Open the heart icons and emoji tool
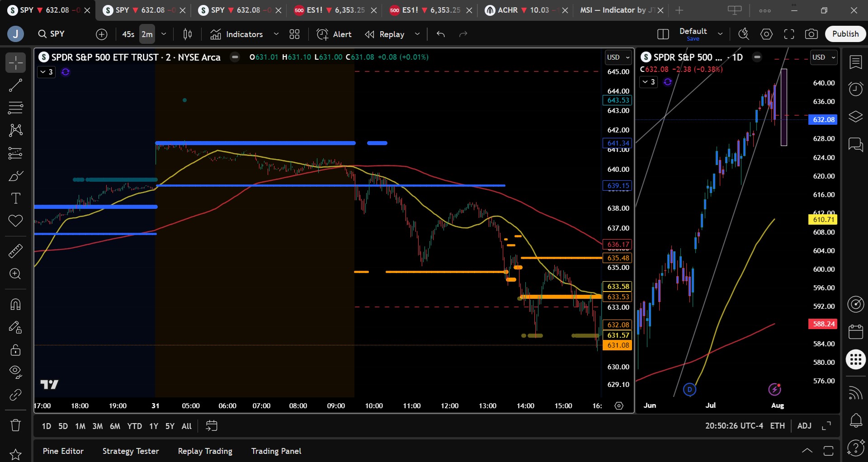The height and width of the screenshot is (462, 868). (x=15, y=221)
